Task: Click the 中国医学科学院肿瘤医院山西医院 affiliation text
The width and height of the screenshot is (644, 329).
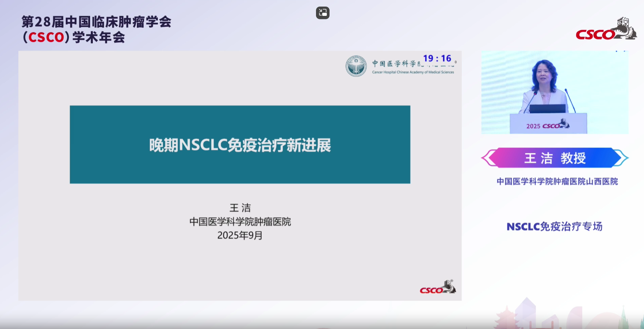Action: click(x=557, y=182)
